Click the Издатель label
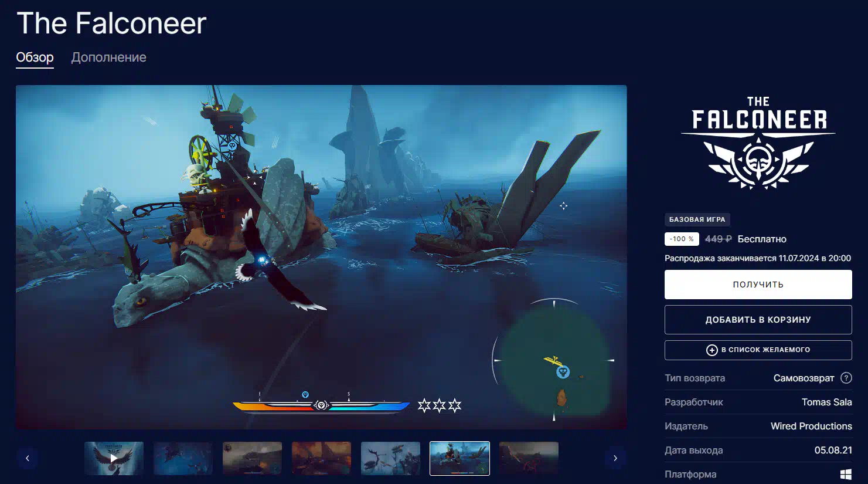The width and height of the screenshot is (868, 484). tap(686, 426)
